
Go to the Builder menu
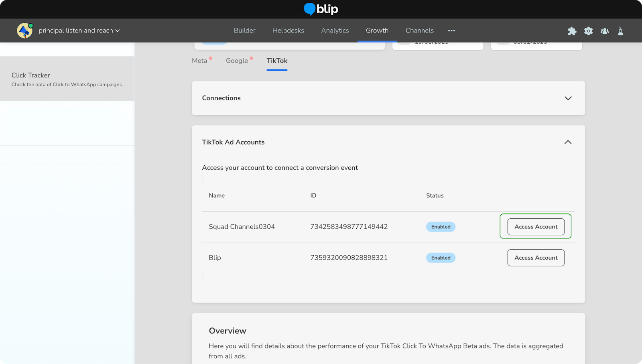tap(245, 31)
